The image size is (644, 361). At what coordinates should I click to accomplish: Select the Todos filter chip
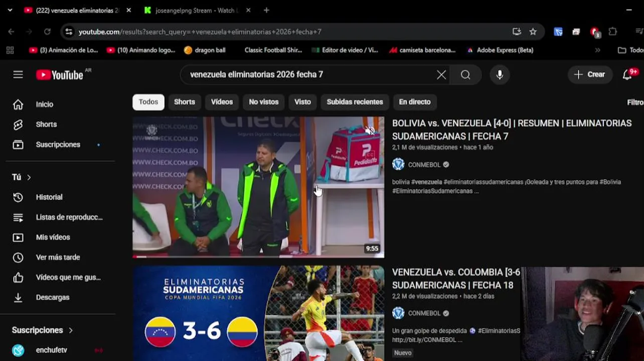(148, 102)
